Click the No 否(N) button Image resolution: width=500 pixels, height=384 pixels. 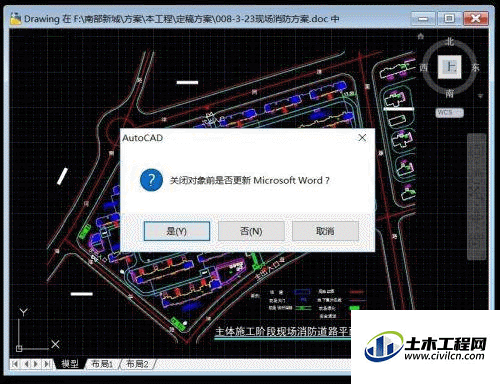[x=251, y=231]
